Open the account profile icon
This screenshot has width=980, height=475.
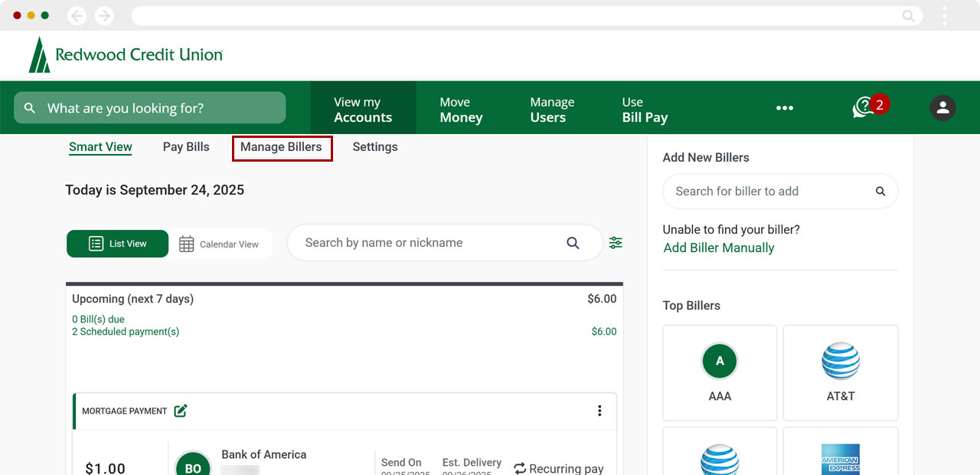coord(942,107)
